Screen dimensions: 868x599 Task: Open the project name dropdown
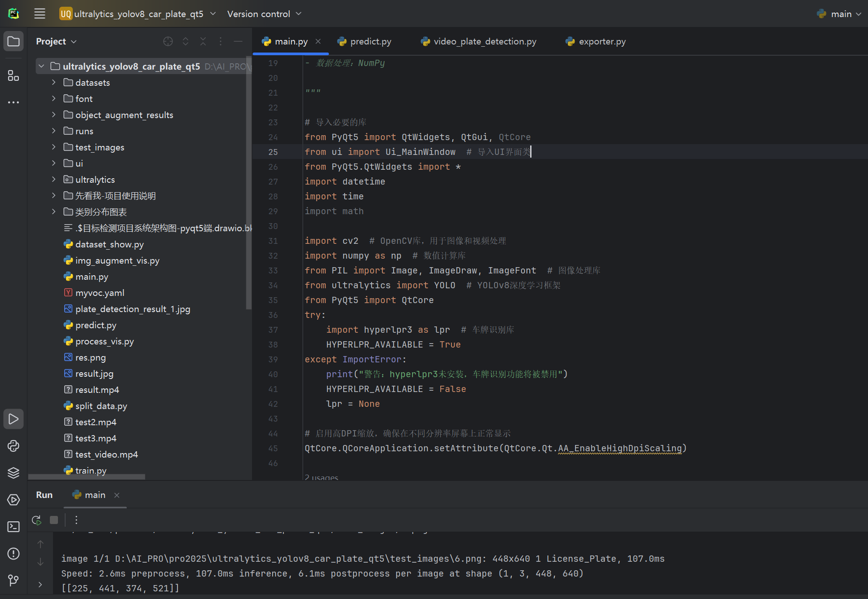pos(138,14)
